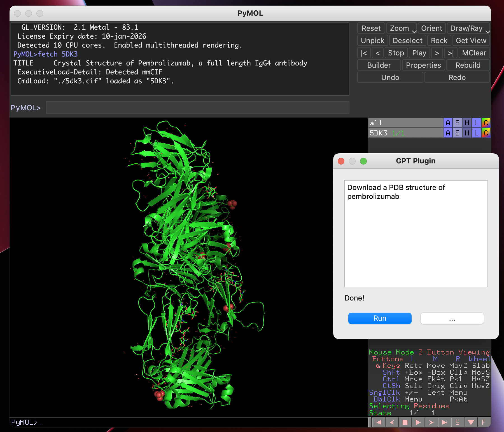Click the 'Done!' status text in GPT Plugin
504x432 pixels.
click(354, 298)
